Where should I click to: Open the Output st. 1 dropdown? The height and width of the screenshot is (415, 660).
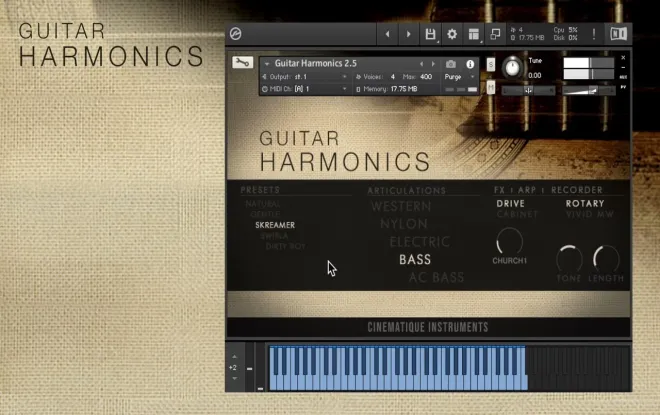pos(305,77)
